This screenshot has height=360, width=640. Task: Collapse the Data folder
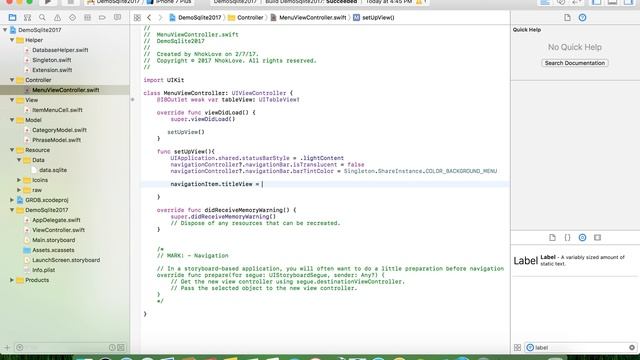[x=19, y=160]
